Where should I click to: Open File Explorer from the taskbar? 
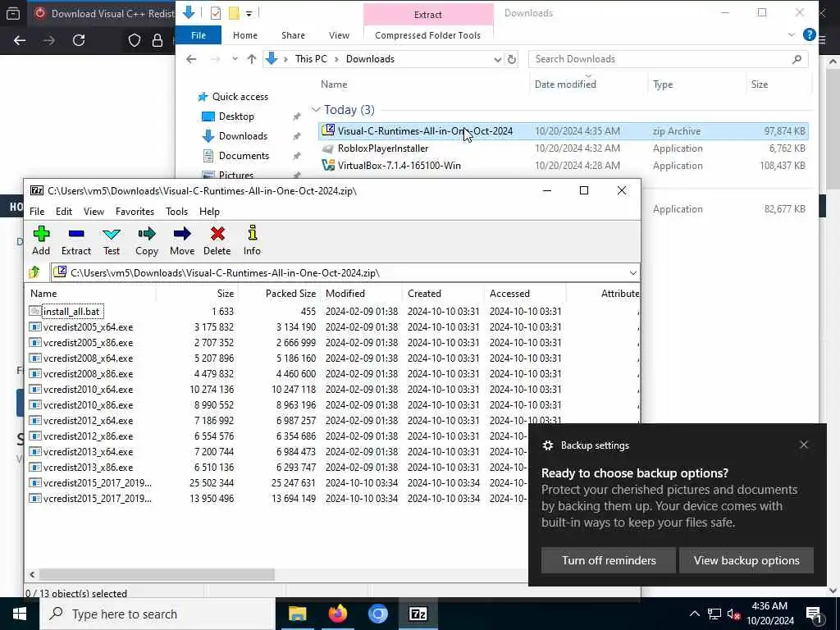pyautogui.click(x=297, y=614)
